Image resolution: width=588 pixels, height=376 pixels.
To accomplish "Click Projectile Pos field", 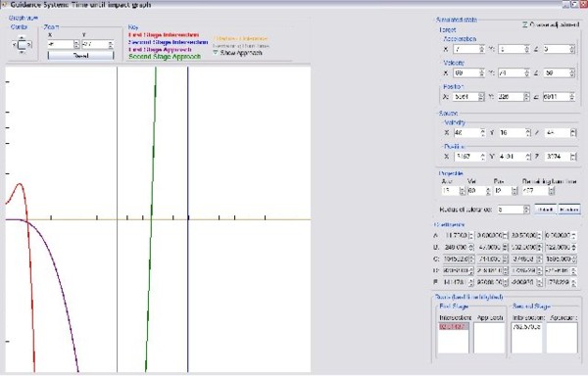I will tap(503, 191).
